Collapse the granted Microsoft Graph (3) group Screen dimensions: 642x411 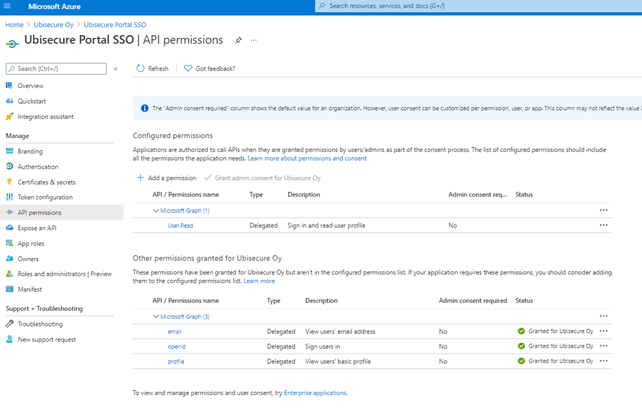click(156, 316)
